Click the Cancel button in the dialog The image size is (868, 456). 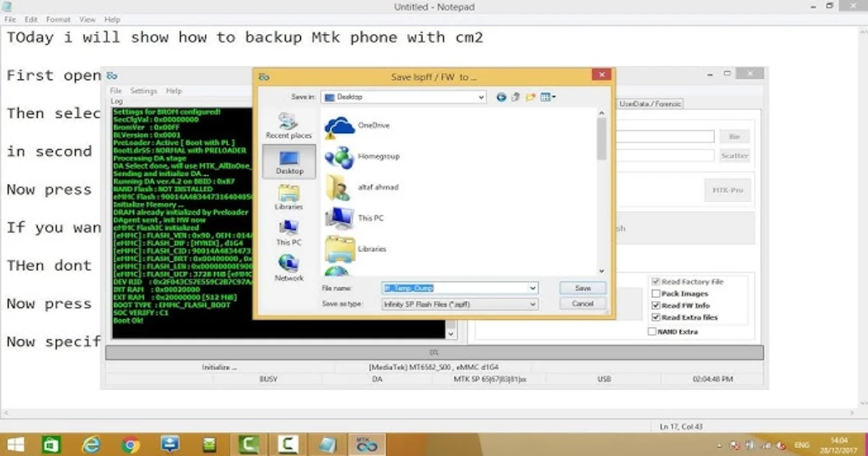pos(583,304)
